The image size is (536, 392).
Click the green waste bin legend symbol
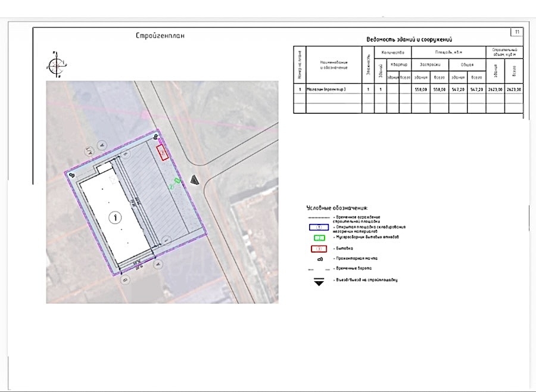tap(319, 237)
